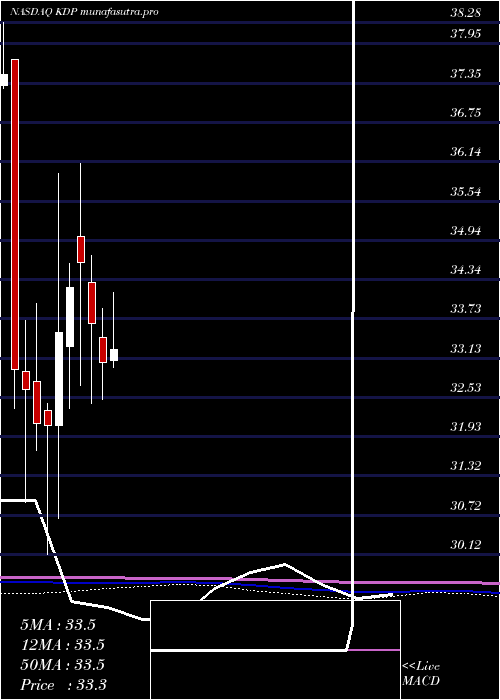Select the 36.14 price axis label
This screenshot has width=500, height=700.
pos(466,152)
